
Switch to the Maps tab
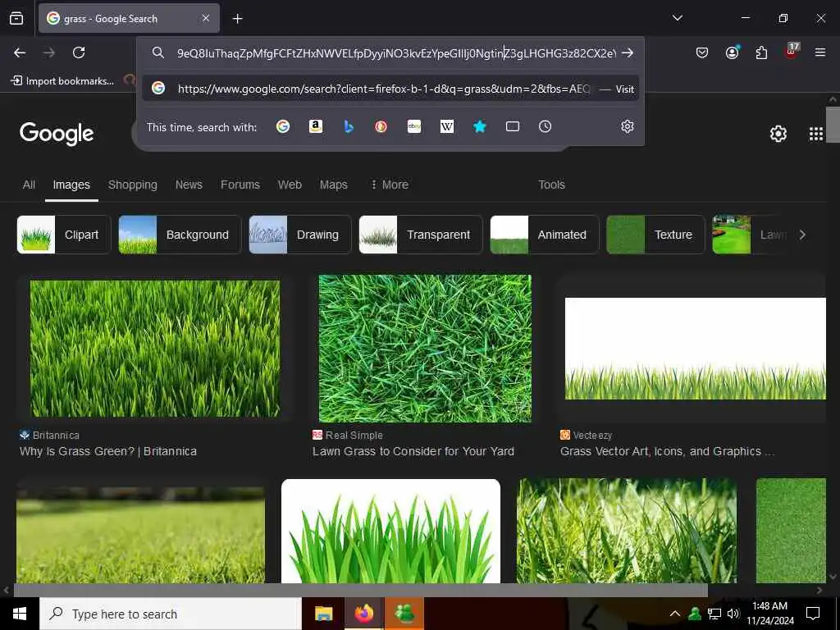point(333,185)
